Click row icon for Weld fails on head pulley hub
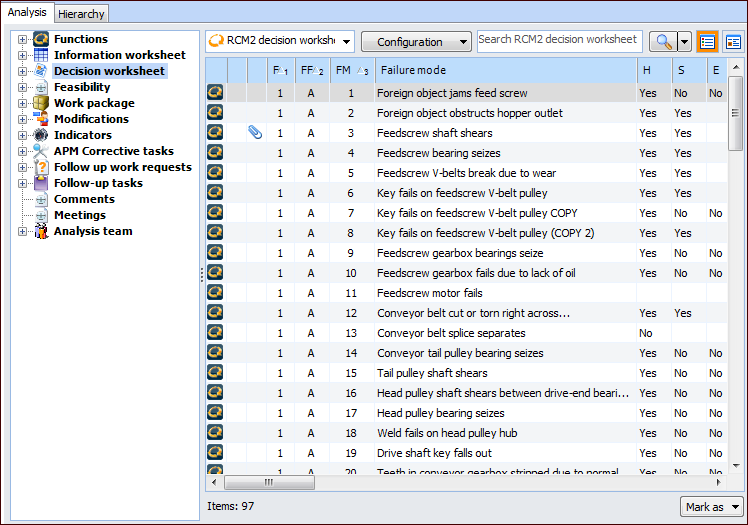Screen dimensions: 748x525 point(215,433)
